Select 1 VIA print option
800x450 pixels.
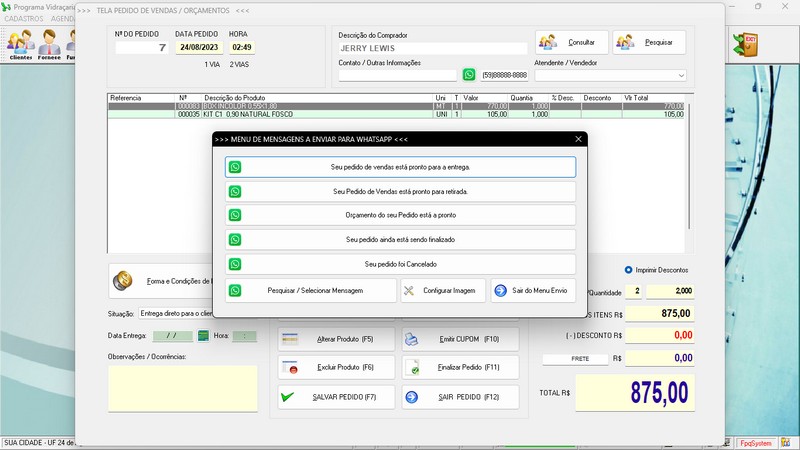(212, 65)
